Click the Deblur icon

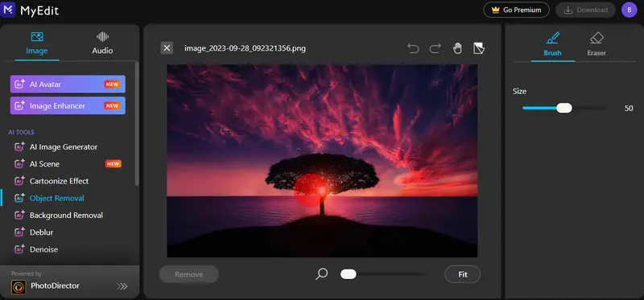tap(19, 232)
